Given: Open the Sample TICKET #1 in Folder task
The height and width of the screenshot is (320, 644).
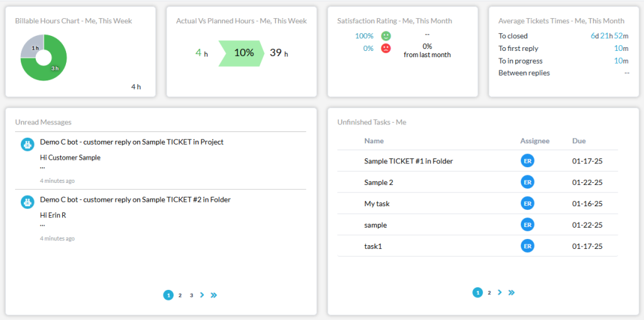Looking at the screenshot, I should [408, 161].
